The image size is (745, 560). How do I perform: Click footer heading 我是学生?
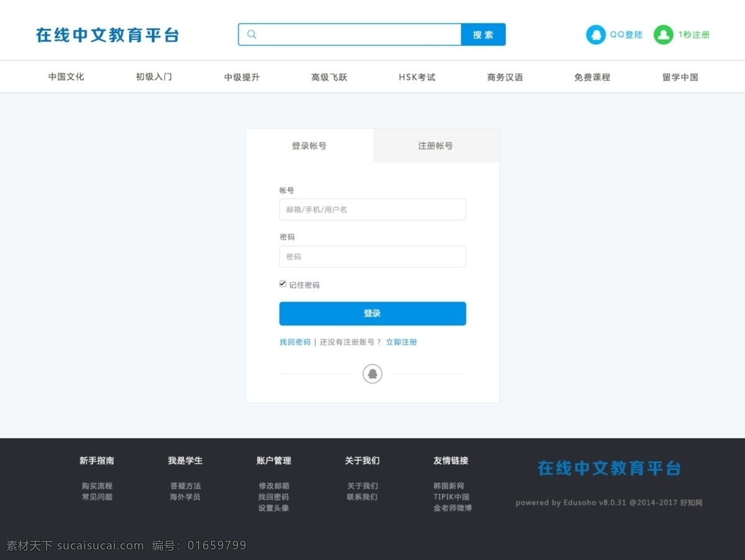(186, 461)
